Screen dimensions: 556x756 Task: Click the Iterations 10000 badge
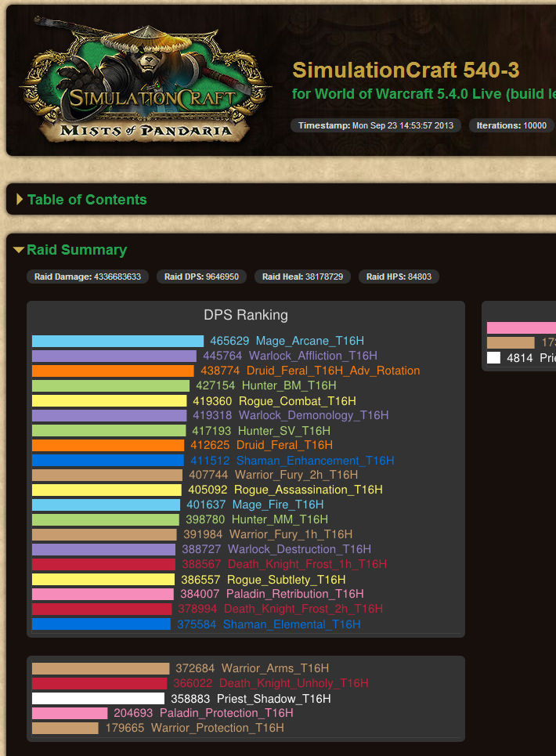coord(511,125)
